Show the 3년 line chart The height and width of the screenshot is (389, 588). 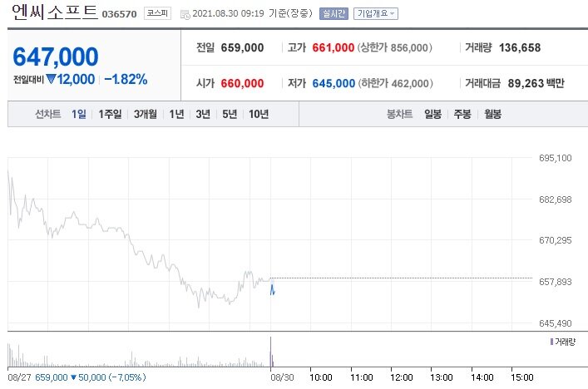[202, 114]
